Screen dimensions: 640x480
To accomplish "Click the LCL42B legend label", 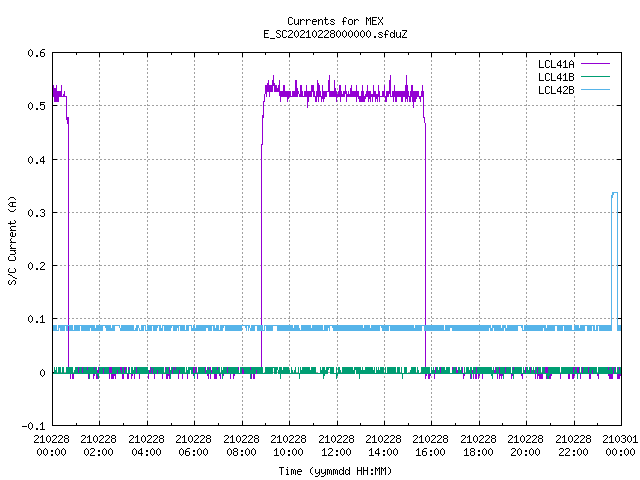I will [x=556, y=90].
